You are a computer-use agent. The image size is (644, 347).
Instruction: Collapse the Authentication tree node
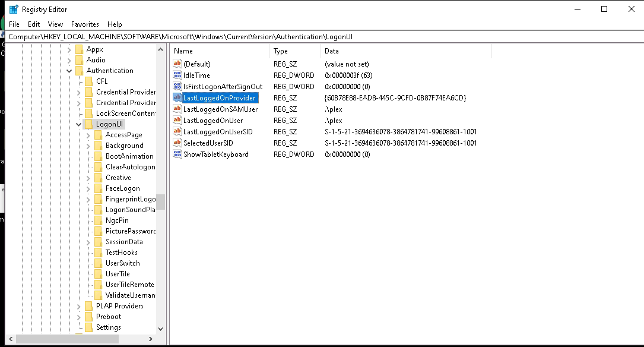coord(69,71)
